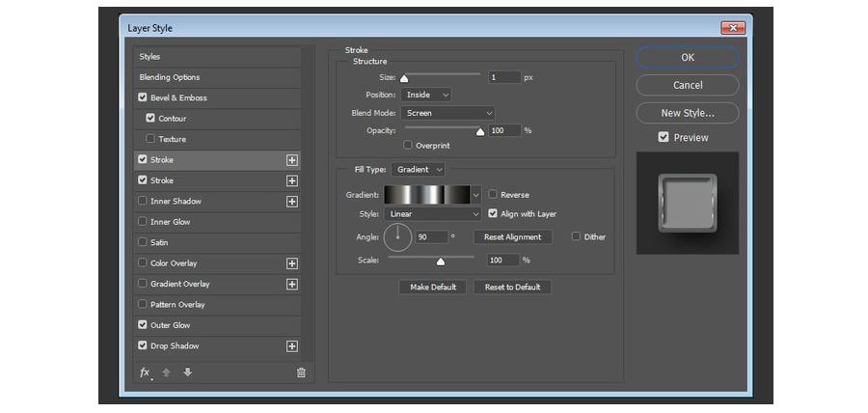This screenshot has height=413, width=868.
Task: Open the Blend Mode dropdown showing Screen
Action: pos(448,113)
